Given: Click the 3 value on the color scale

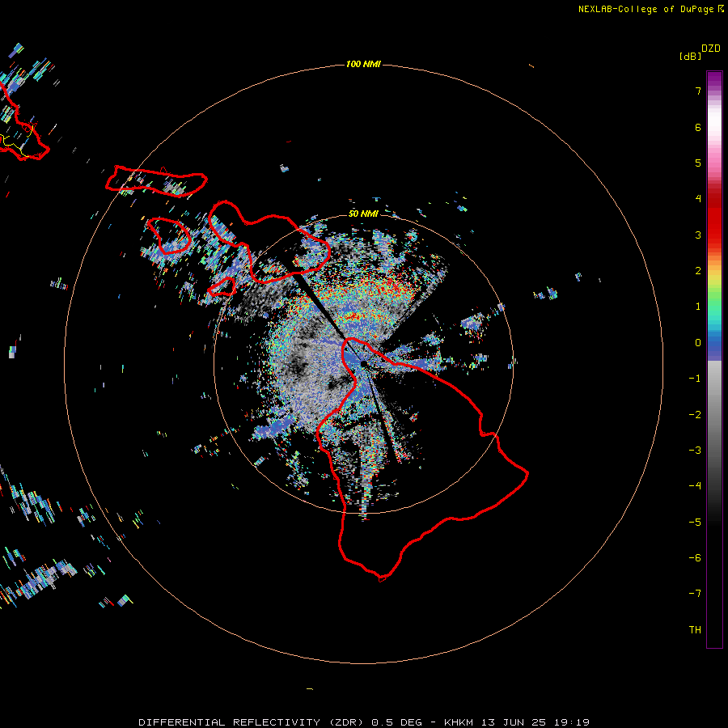Looking at the screenshot, I should tap(698, 235).
